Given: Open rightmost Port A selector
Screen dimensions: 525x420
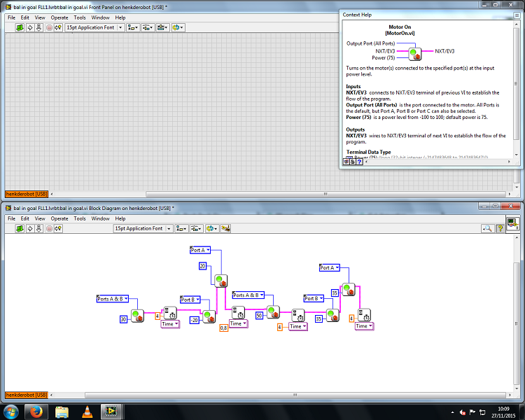Looking at the screenshot, I should (330, 267).
